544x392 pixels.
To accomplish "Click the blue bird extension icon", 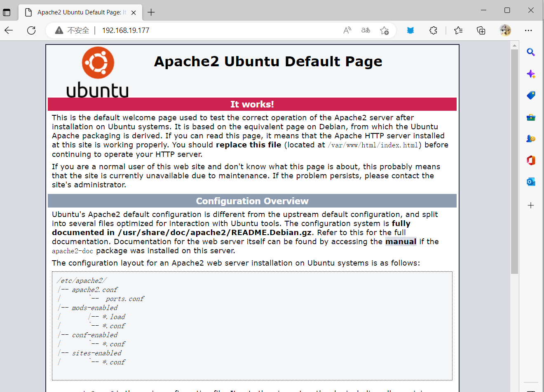I will (410, 30).
